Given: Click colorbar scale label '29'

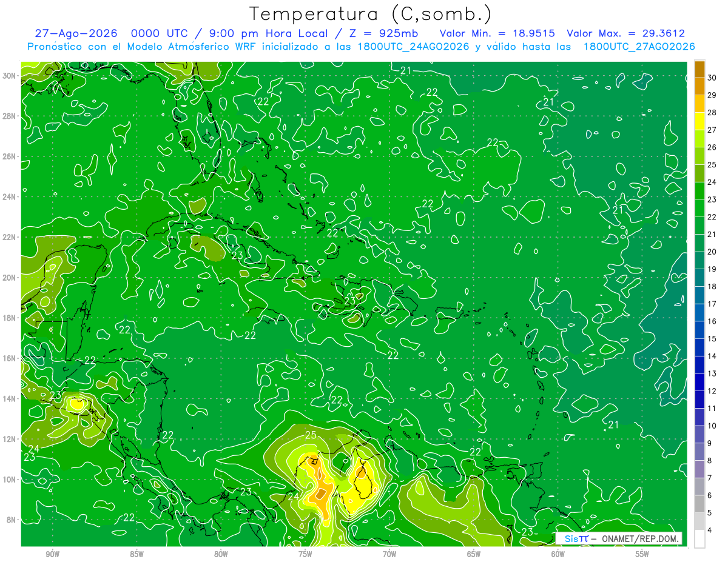Looking at the screenshot, I should coord(712,95).
